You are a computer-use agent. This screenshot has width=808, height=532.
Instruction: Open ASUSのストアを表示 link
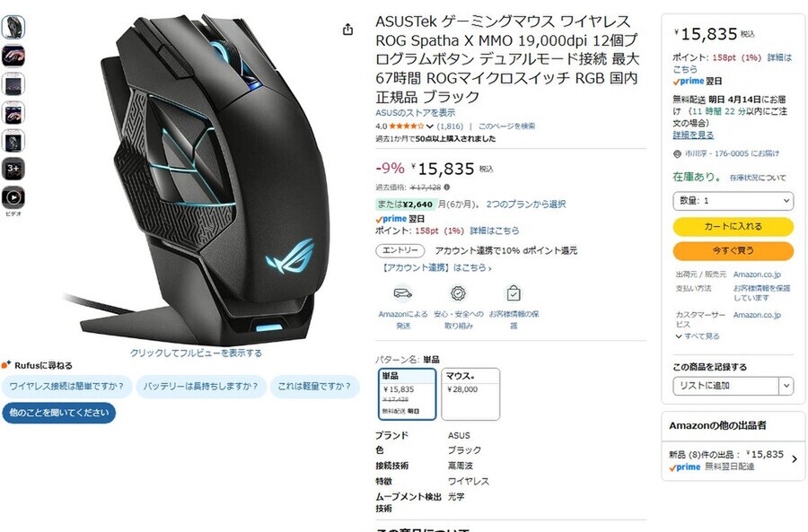click(x=415, y=113)
